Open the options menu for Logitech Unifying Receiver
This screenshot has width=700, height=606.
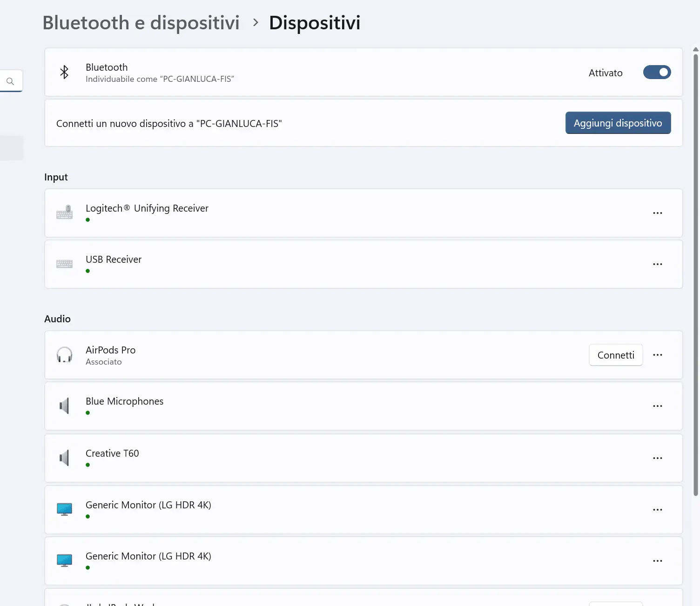657,213
